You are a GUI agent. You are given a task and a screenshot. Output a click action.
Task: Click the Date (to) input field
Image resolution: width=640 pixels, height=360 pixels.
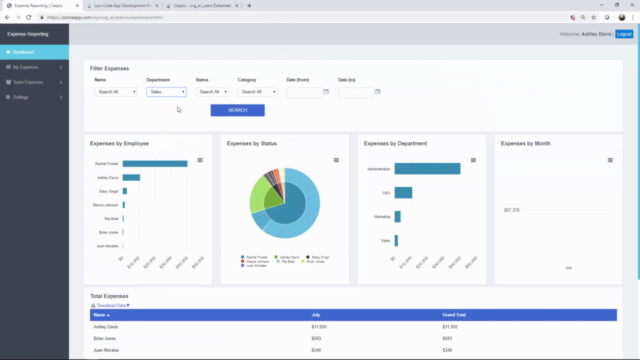[x=356, y=92]
